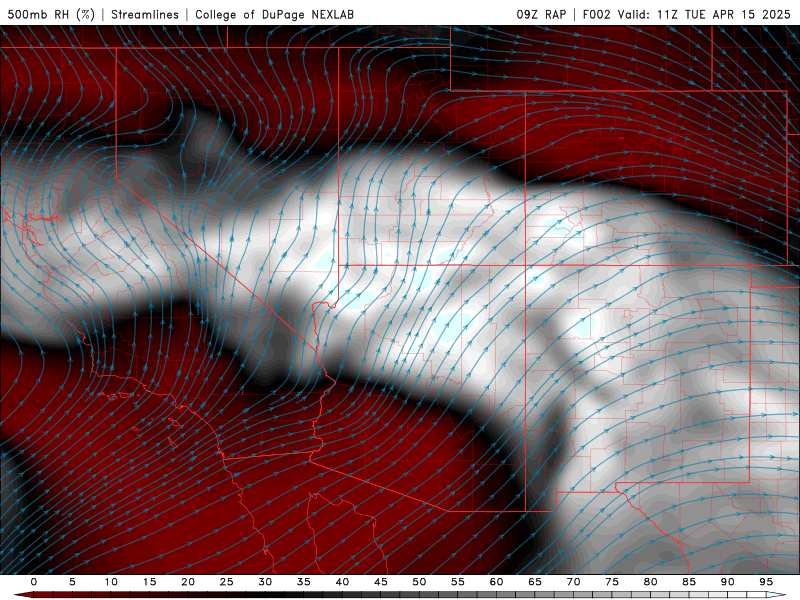Click the legend value '35'
This screenshot has width=800, height=600.
304,582
